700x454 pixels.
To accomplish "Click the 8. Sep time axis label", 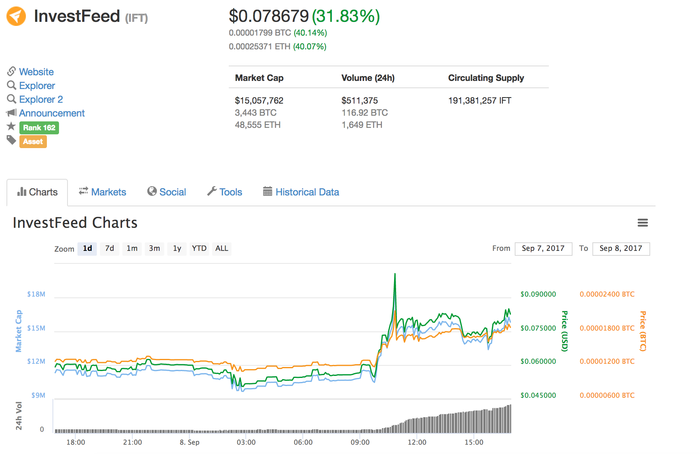I will [x=190, y=442].
